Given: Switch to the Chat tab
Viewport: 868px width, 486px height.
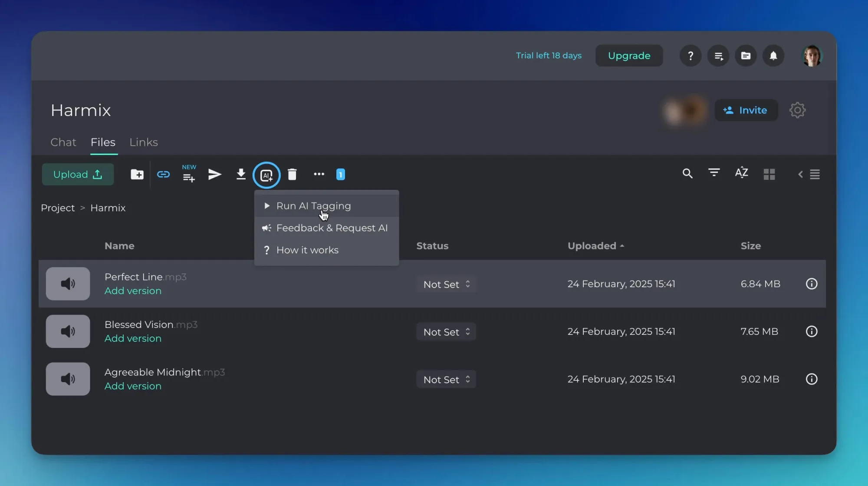Looking at the screenshot, I should click(x=63, y=142).
